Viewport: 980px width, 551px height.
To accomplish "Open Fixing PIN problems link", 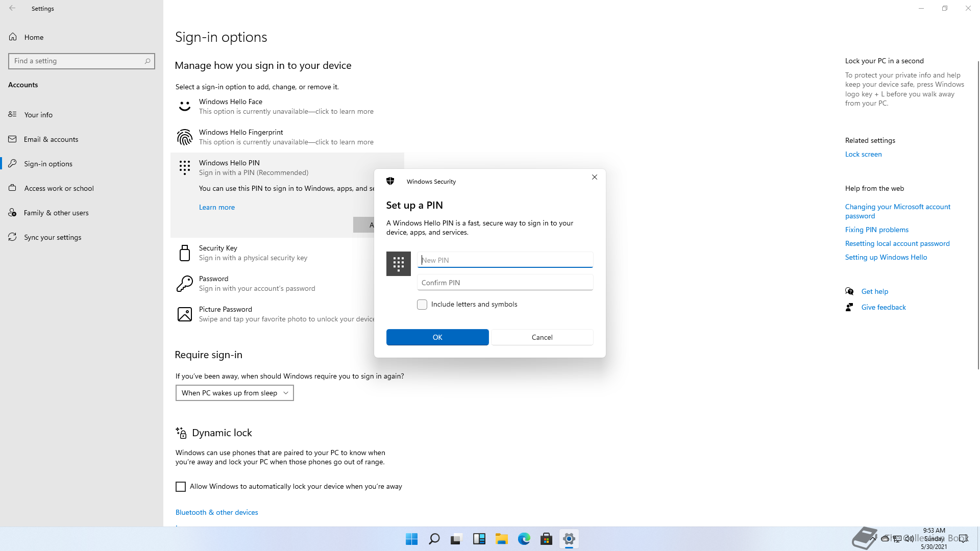I will pos(876,230).
